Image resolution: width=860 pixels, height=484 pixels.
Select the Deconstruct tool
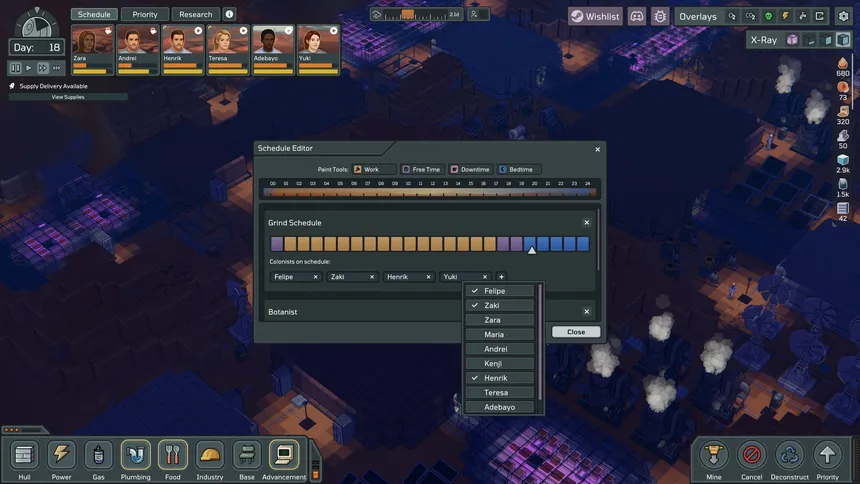tap(789, 455)
